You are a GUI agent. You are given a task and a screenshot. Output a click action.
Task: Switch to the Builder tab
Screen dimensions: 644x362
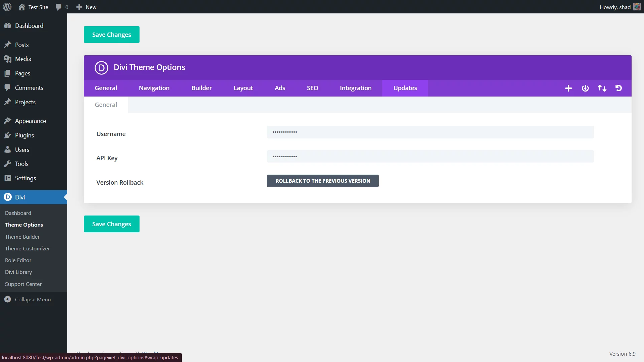201,88
